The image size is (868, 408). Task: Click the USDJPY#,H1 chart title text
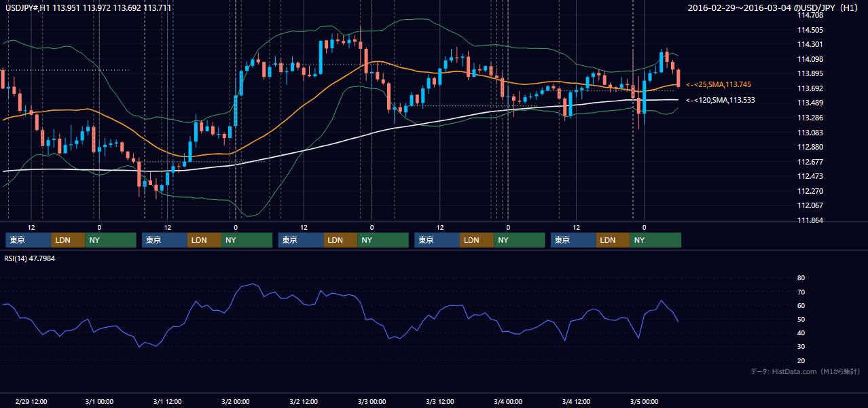coord(88,7)
